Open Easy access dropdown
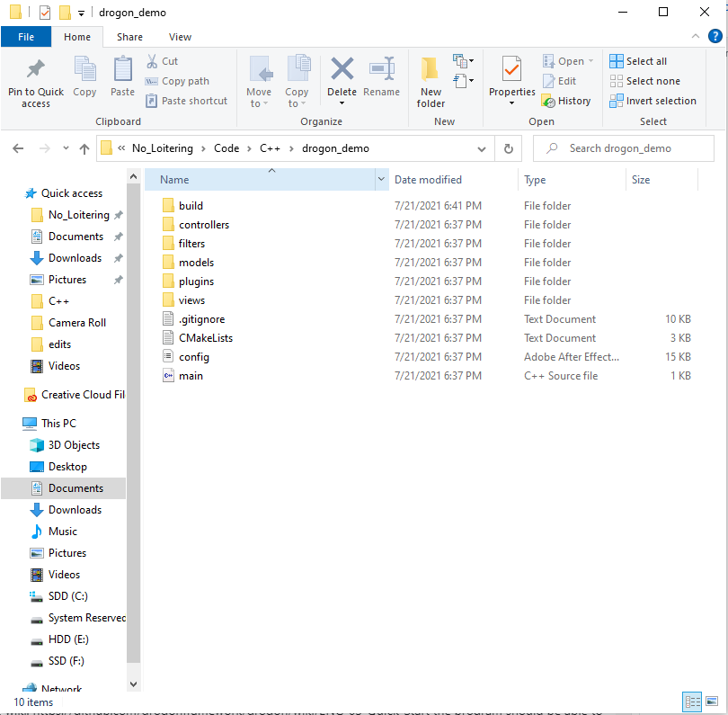Screen dimensions: 728x715 point(464,81)
